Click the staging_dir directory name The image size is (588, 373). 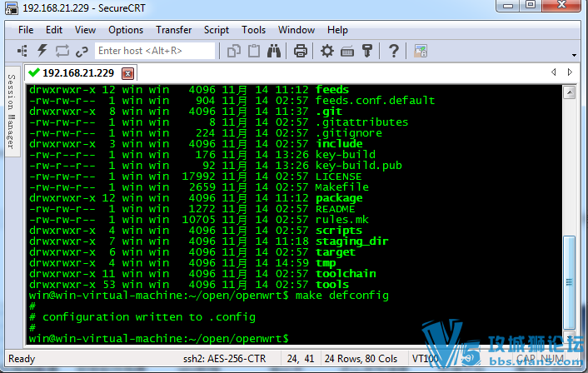(x=352, y=241)
